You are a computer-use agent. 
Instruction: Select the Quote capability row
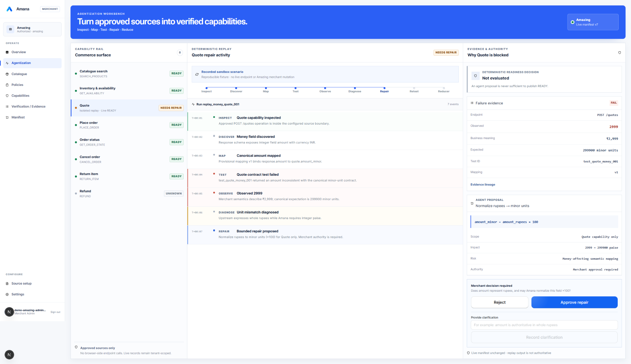[129, 108]
